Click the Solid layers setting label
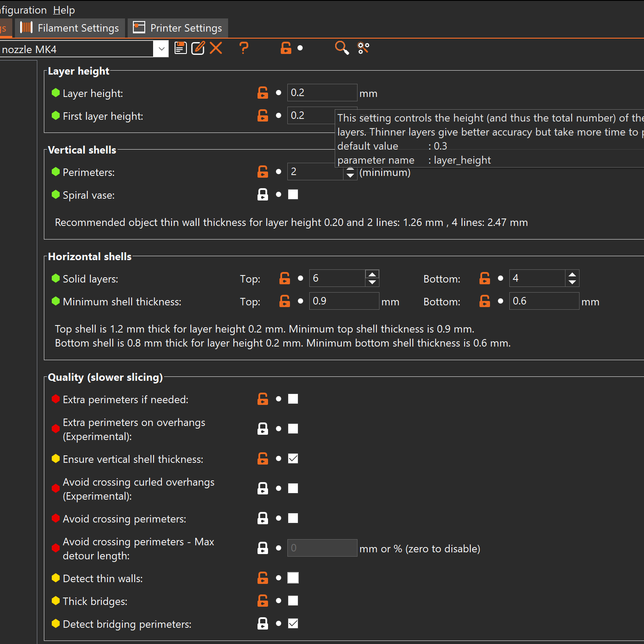644x644 pixels. click(90, 279)
